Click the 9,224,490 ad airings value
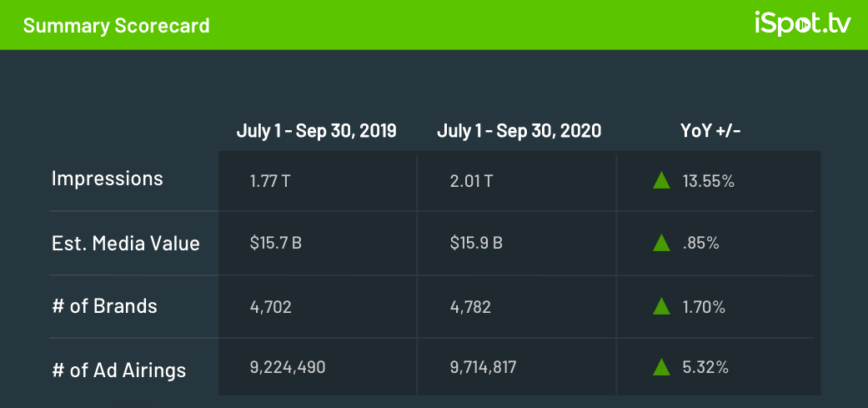 (288, 367)
